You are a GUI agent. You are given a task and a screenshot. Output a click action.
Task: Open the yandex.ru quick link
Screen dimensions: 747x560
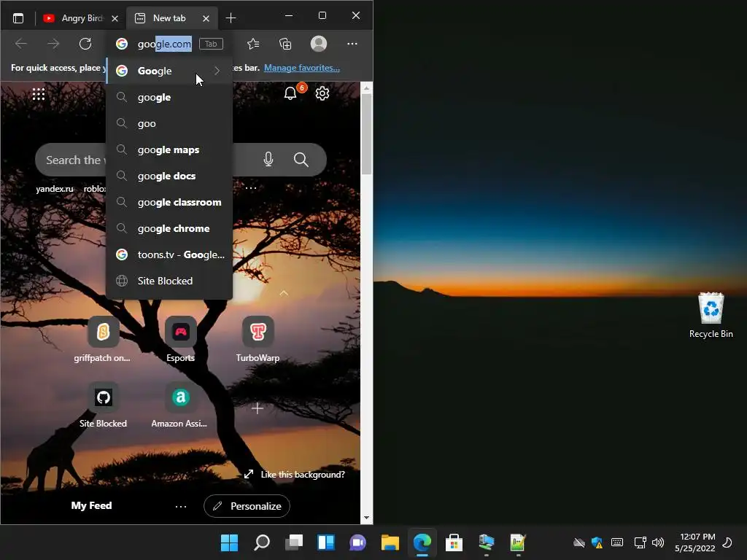click(x=55, y=189)
